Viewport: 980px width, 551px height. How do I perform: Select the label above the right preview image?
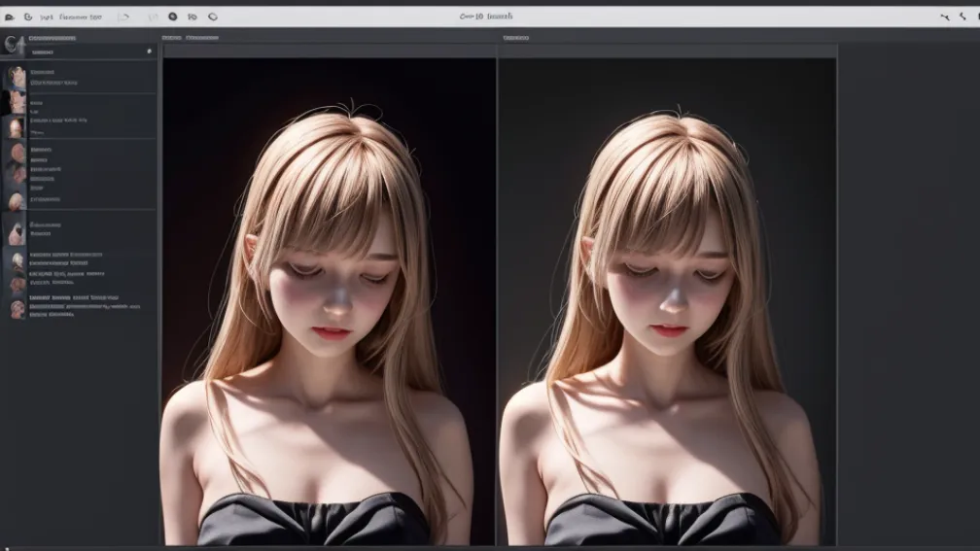click(x=516, y=38)
